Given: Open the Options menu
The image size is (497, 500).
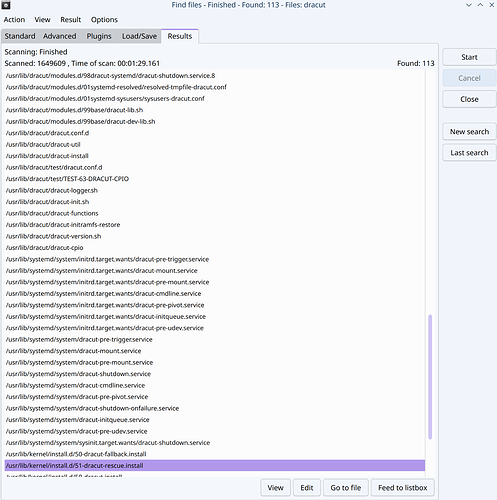Looking at the screenshot, I should 104,20.
